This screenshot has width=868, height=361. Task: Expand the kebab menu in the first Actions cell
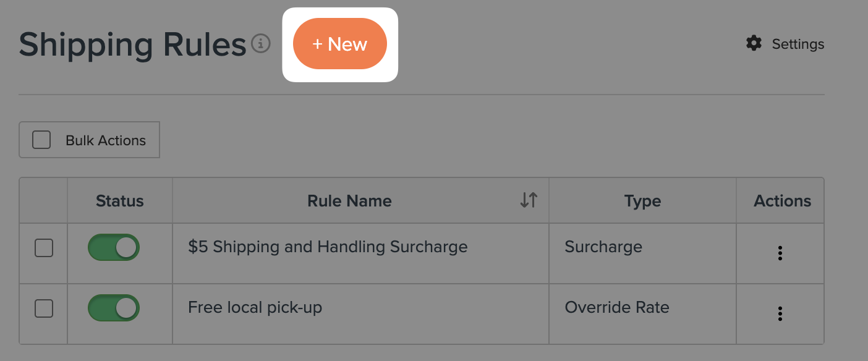click(780, 253)
